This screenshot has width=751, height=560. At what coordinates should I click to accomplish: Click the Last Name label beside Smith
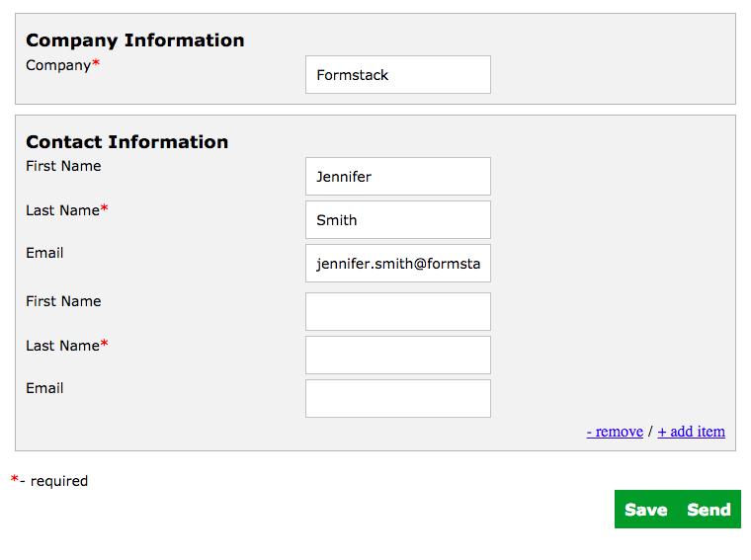[x=62, y=210]
